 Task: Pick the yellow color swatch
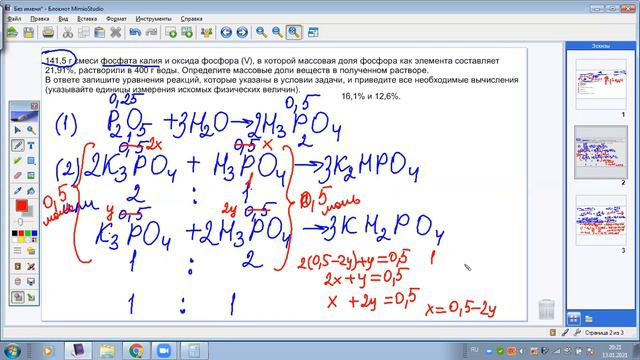21,239
